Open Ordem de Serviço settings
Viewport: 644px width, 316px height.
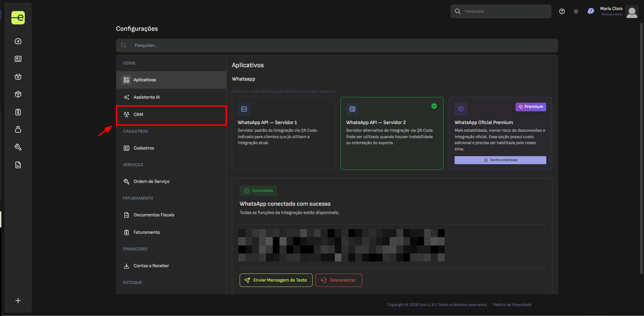(x=171, y=182)
